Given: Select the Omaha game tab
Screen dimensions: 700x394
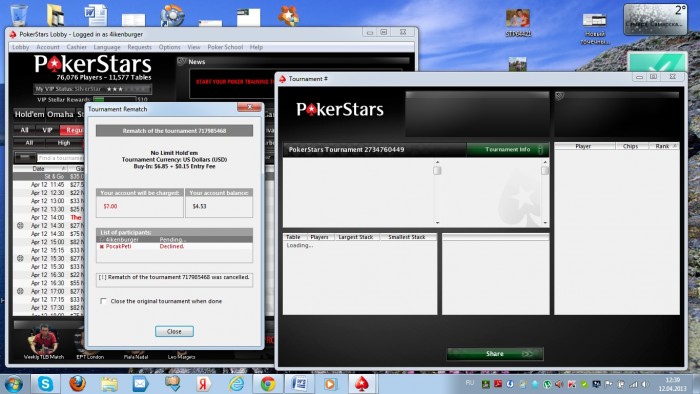Looking at the screenshot, I should 60,114.
